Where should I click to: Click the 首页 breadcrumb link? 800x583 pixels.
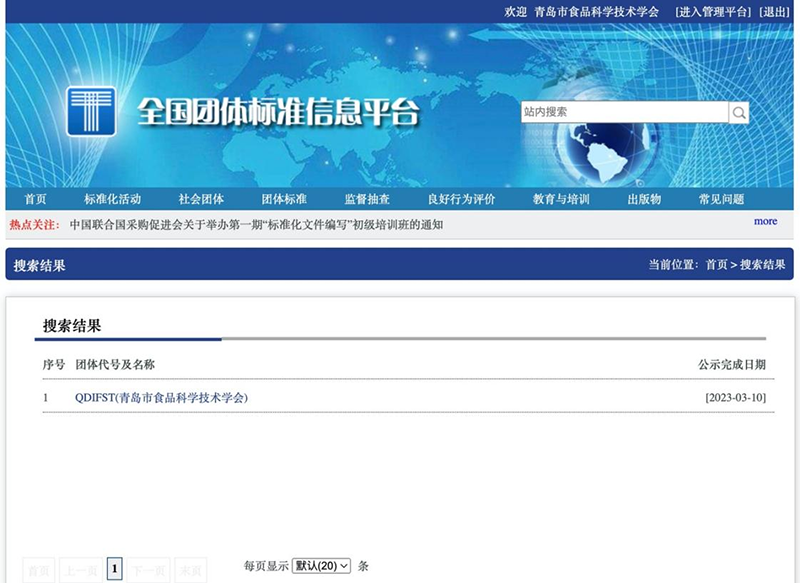pyautogui.click(x=716, y=265)
